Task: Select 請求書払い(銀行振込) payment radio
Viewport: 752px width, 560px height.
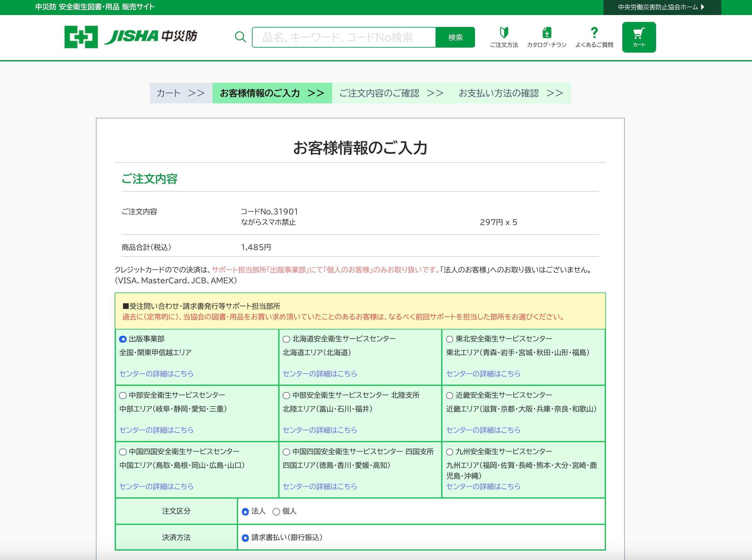Action: pyautogui.click(x=245, y=538)
